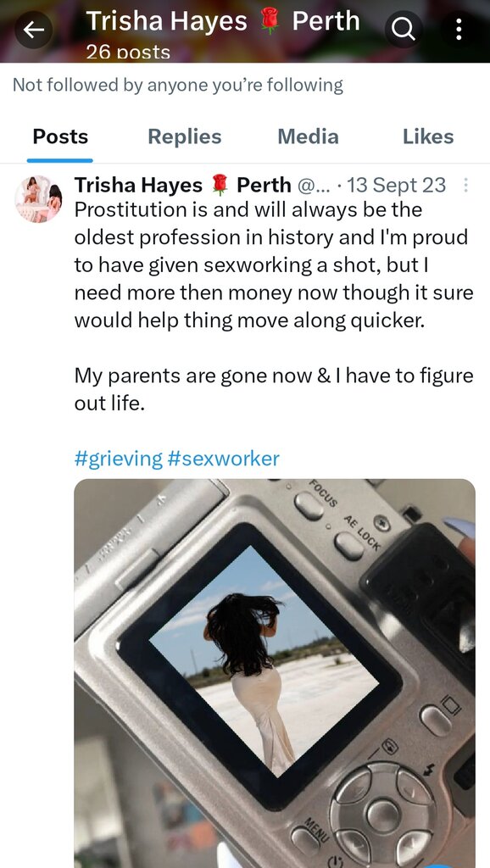Switch to the Posts tab
The width and height of the screenshot is (490, 868).
60,136
